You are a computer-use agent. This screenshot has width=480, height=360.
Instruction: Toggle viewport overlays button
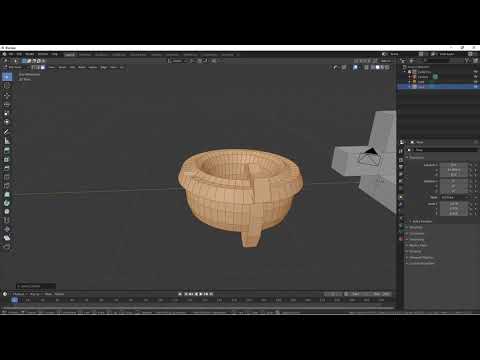click(x=356, y=67)
